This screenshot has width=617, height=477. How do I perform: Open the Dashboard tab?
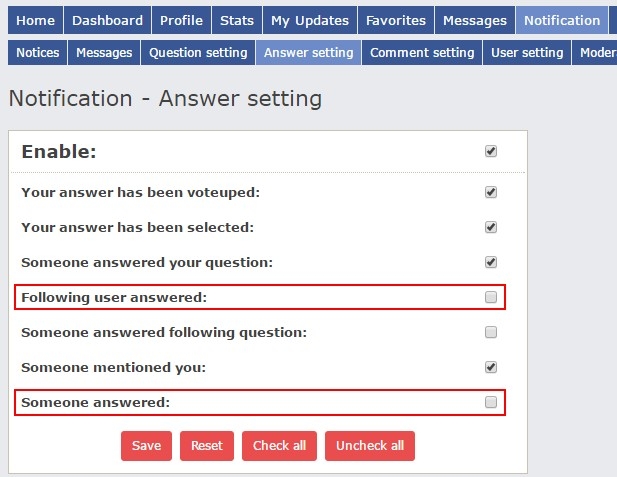coord(107,20)
